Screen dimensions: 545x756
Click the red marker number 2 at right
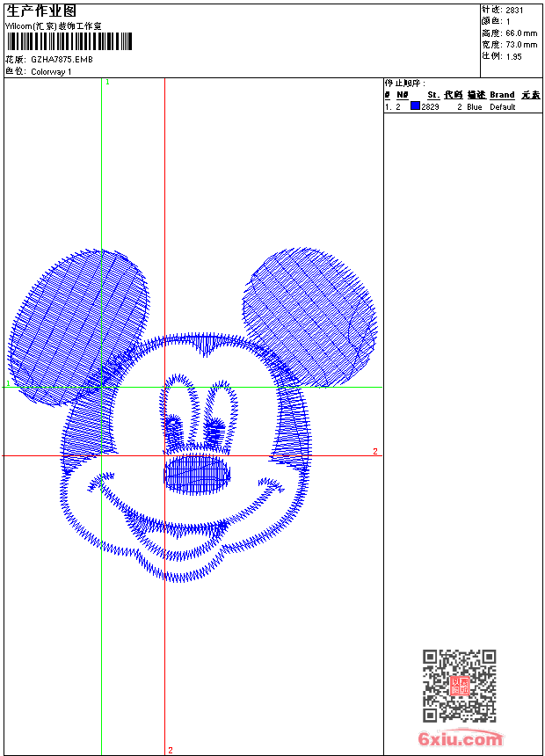(374, 452)
